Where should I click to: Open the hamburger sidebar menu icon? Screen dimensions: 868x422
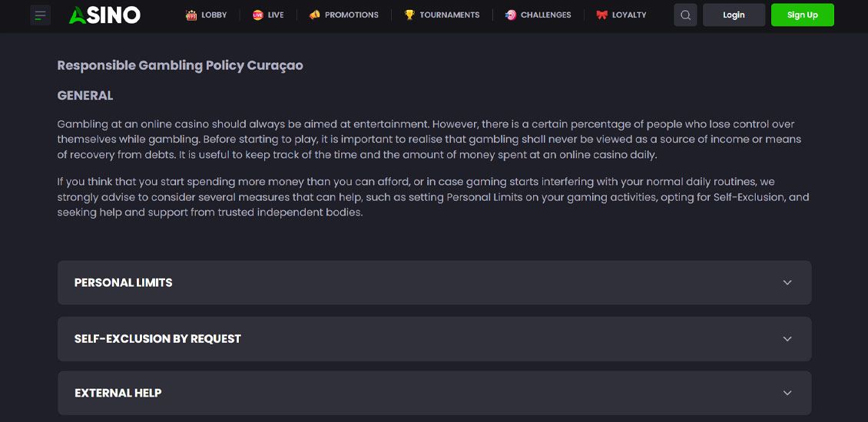click(x=41, y=15)
